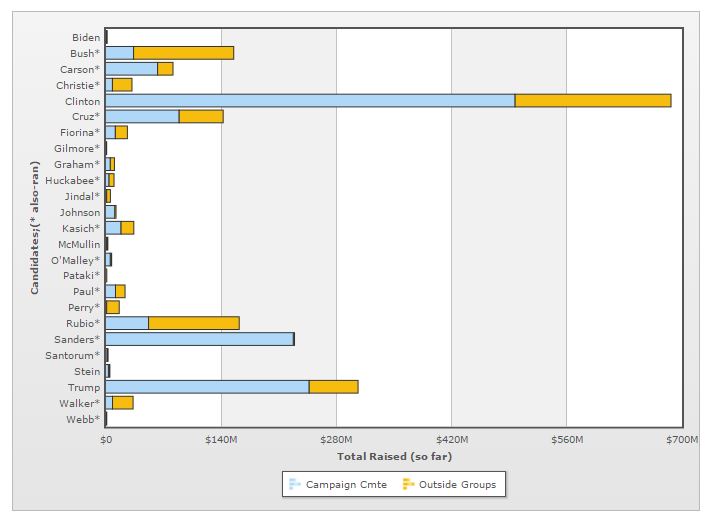
Task: Click the Jindal* candidate label
Action: click(82, 197)
